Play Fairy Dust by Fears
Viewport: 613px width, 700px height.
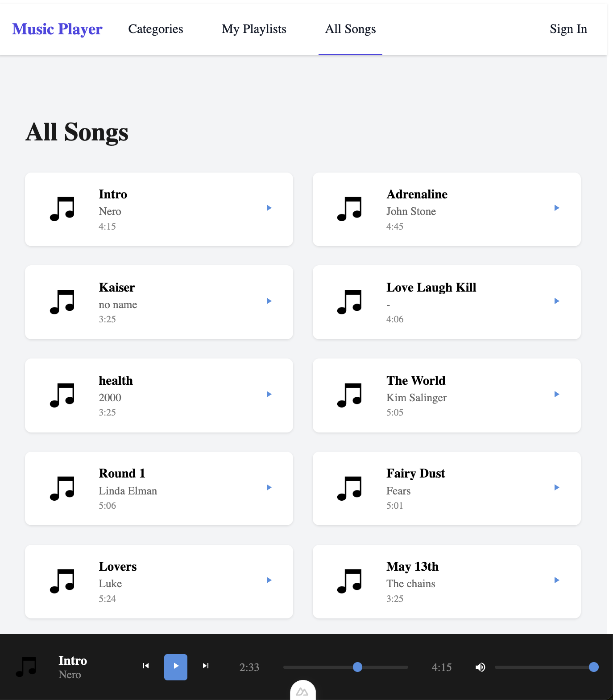557,487
